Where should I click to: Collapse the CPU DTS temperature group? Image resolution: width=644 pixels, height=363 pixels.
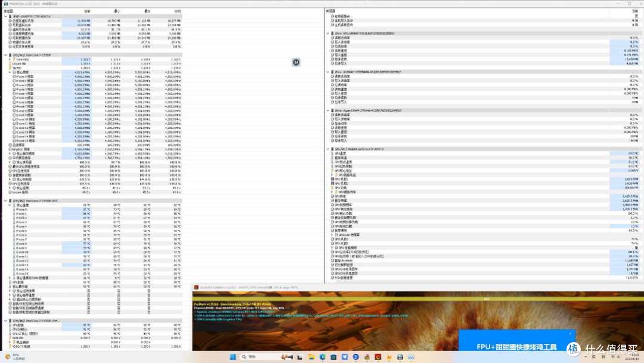(5, 201)
